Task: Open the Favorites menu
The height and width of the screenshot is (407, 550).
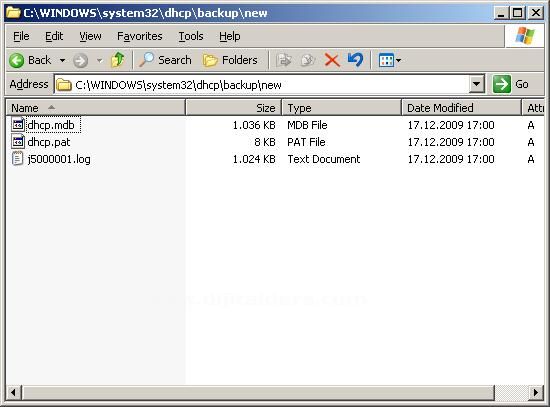Action: tap(140, 36)
